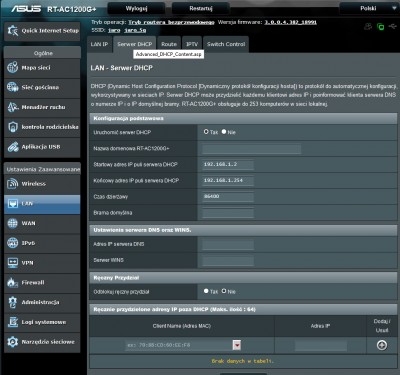Open Logi systemowe menu item

click(x=42, y=322)
